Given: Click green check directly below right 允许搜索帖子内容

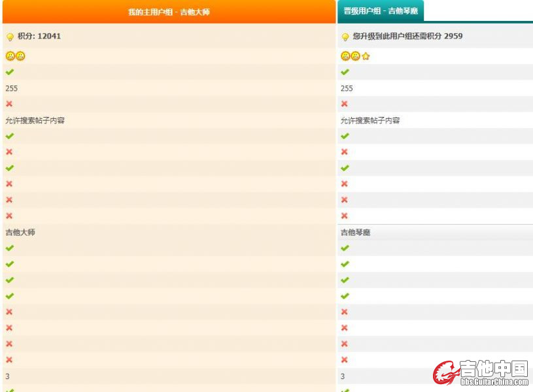Looking at the screenshot, I should click(x=345, y=136).
